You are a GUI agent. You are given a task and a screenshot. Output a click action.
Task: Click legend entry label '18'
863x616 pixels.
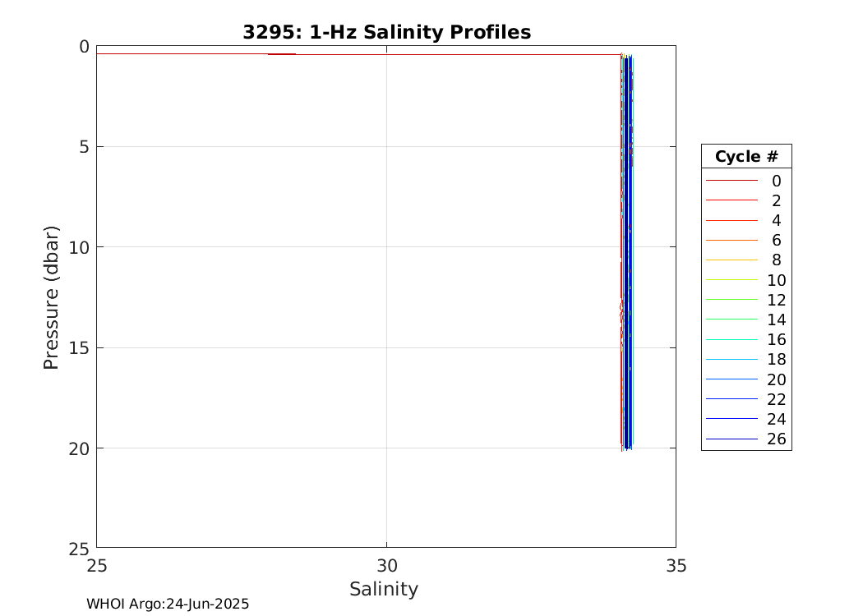(x=777, y=360)
